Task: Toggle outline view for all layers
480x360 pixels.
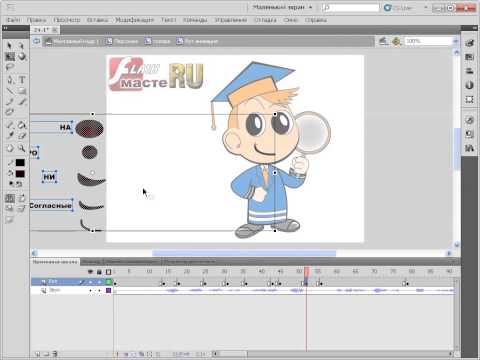Action: click(x=108, y=272)
